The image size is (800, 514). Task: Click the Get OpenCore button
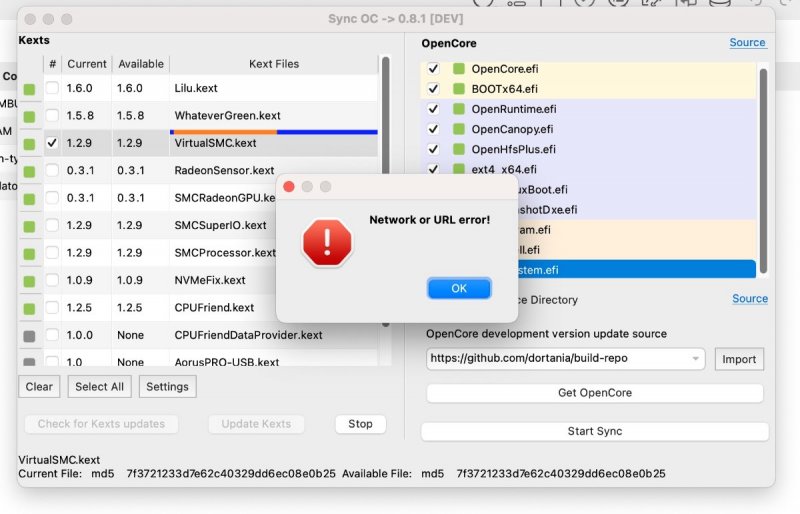tap(594, 393)
